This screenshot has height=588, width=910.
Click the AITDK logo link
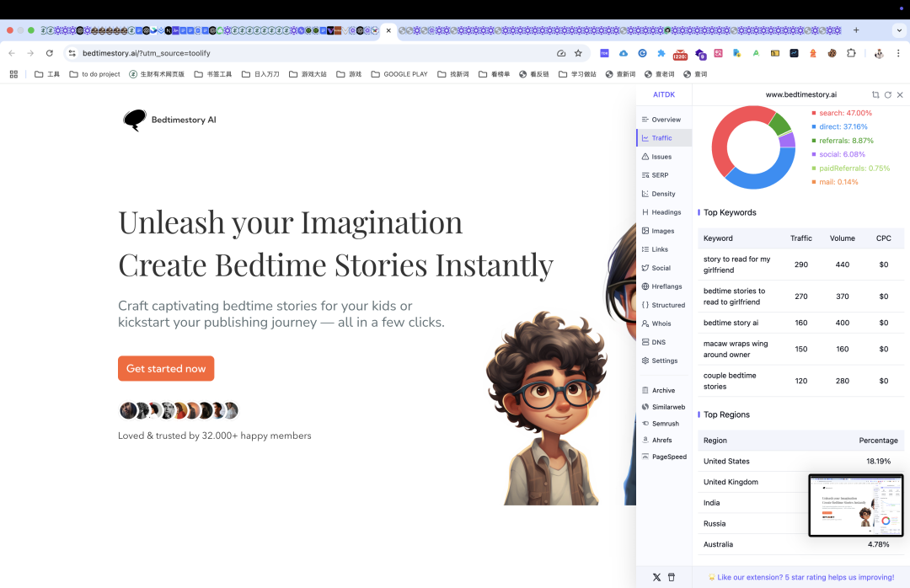pyautogui.click(x=664, y=94)
